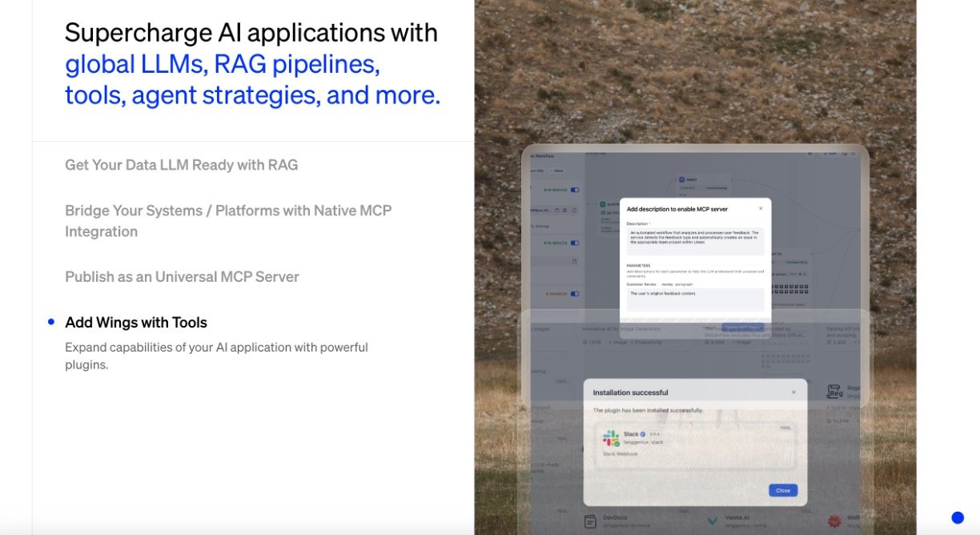This screenshot has width=980, height=535.
Task: Click the Customer Review parameter field
Action: (695, 300)
